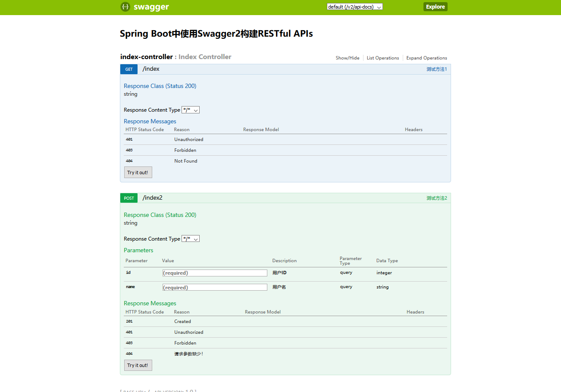Image resolution: width=561 pixels, height=392 pixels.
Task: Click the 'Response Messages' heading under /index
Action: (x=150, y=121)
